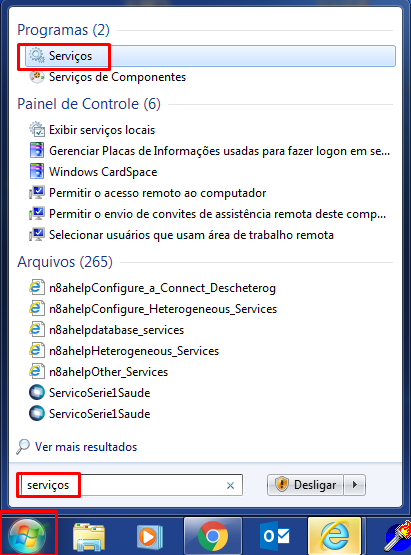Click Ver mais resultados link

[86, 447]
